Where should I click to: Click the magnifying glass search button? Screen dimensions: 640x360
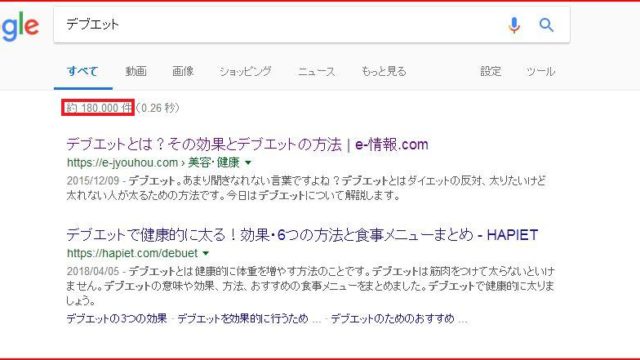pos(546,25)
